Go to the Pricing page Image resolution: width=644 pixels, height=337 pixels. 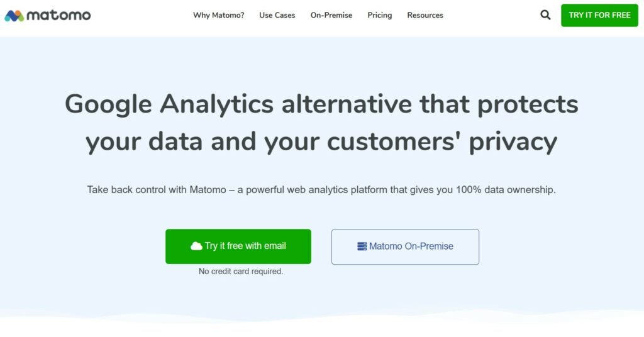tap(379, 15)
